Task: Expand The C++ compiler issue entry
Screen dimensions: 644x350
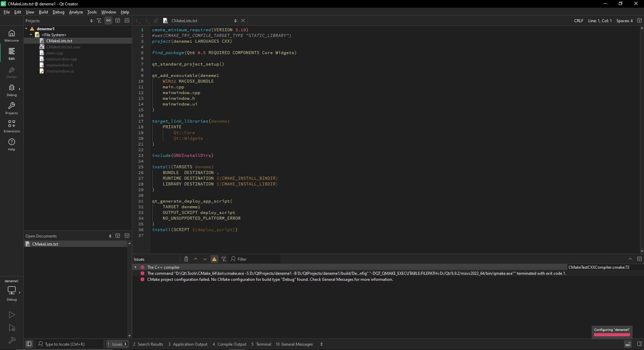Action: point(136,267)
